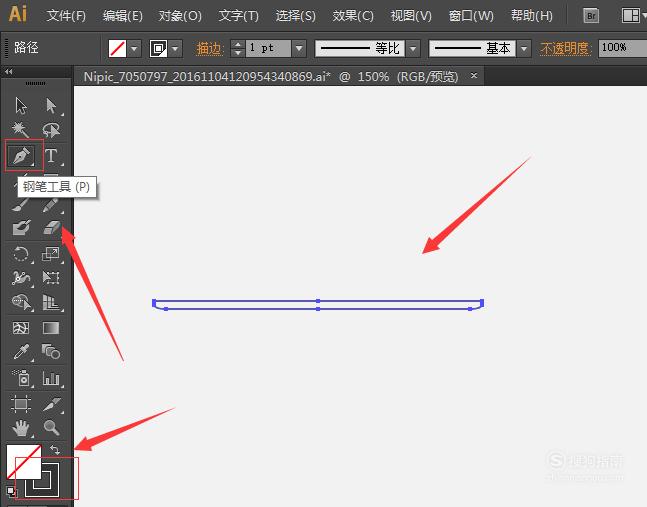Select the Blend tool
Viewport: 647px width, 507px height.
(x=51, y=352)
